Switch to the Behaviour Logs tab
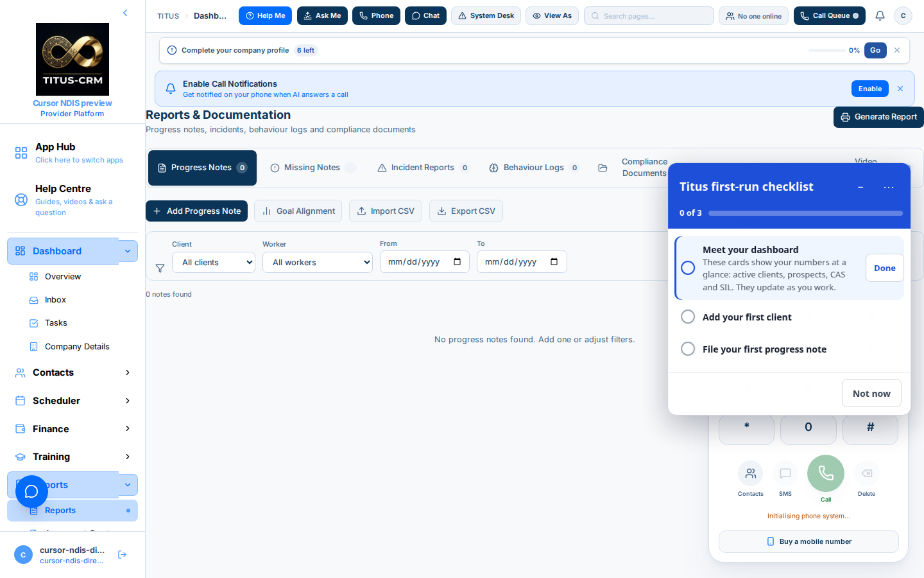The image size is (924, 578). point(534,168)
